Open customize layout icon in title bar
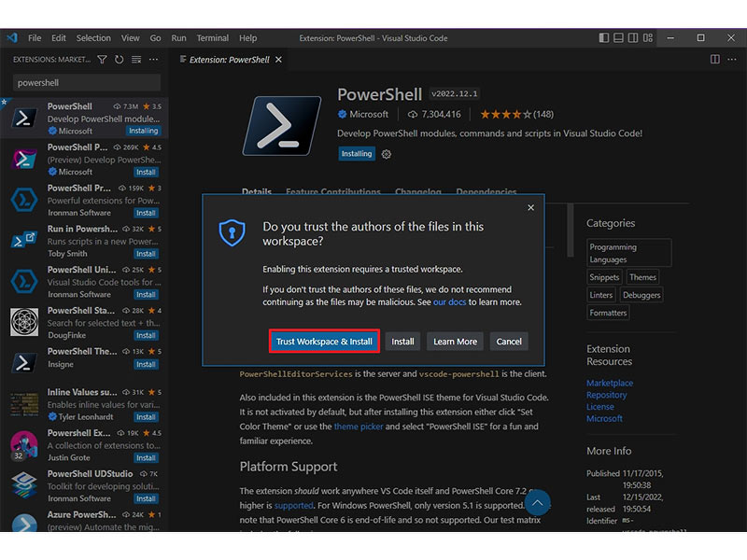This screenshot has width=747, height=560. [x=648, y=37]
